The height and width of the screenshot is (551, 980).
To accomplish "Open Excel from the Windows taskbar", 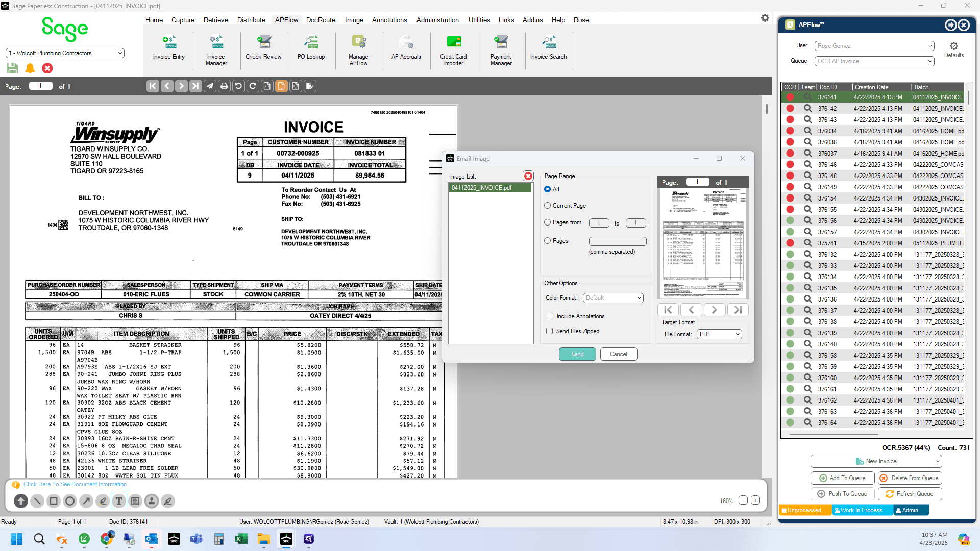I will pos(241,539).
